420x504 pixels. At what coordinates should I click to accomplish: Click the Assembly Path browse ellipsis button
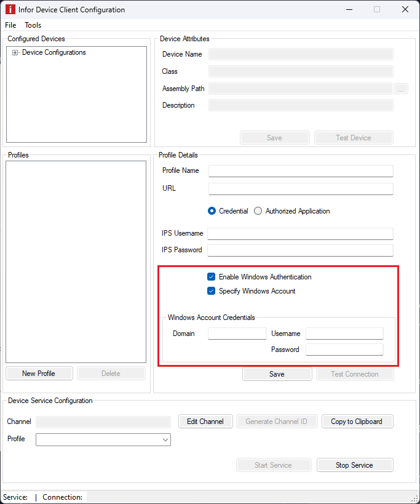(401, 89)
